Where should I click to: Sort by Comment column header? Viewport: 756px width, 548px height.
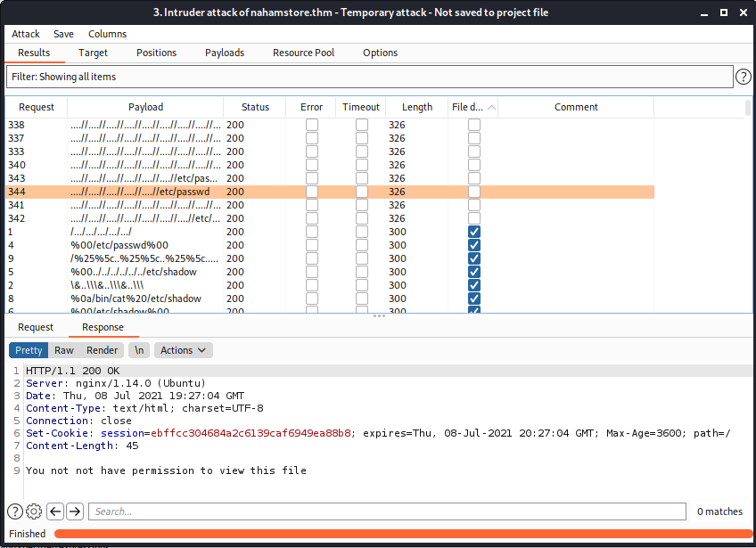[576, 107]
